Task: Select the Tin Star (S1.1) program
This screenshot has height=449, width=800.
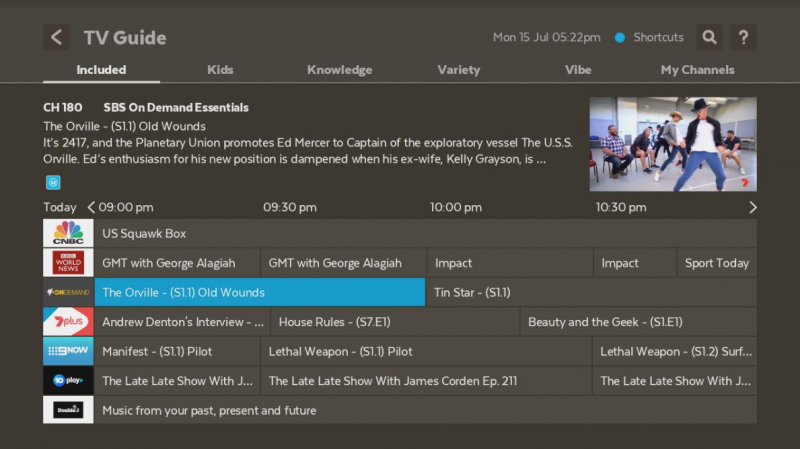Action: pyautogui.click(x=591, y=292)
